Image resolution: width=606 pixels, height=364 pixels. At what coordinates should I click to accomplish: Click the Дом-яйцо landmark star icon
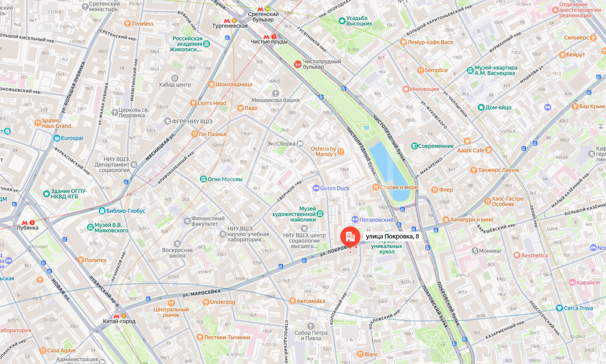pos(481,107)
